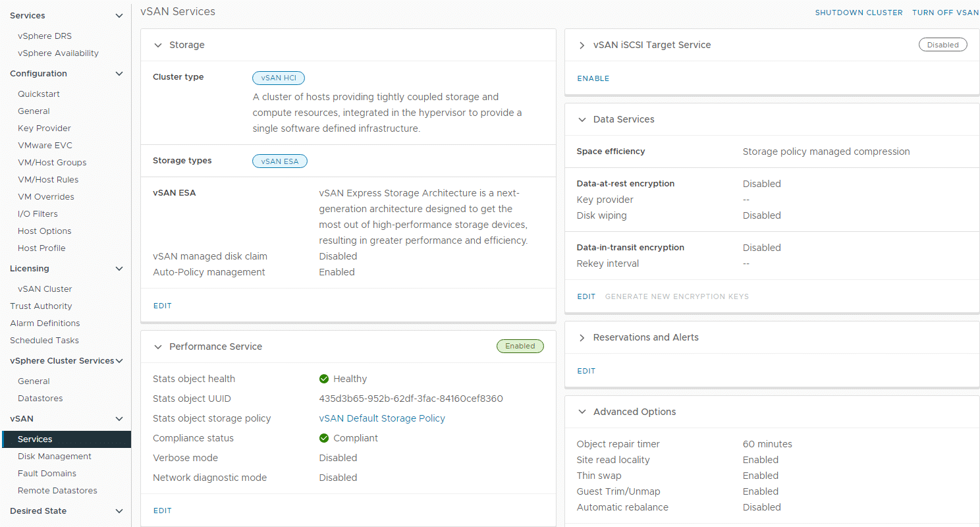Screen dimensions: 980x527
Task: Select Key Provider in sidebar
Action: [x=44, y=128]
